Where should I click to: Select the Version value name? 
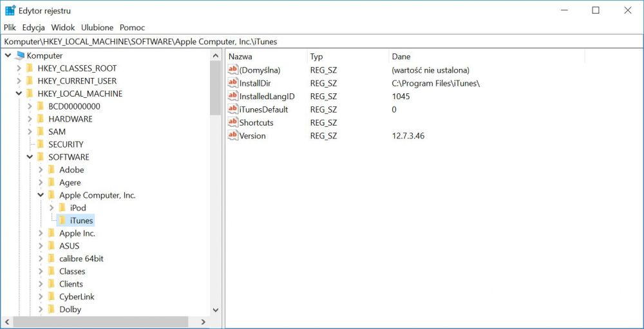(x=252, y=136)
